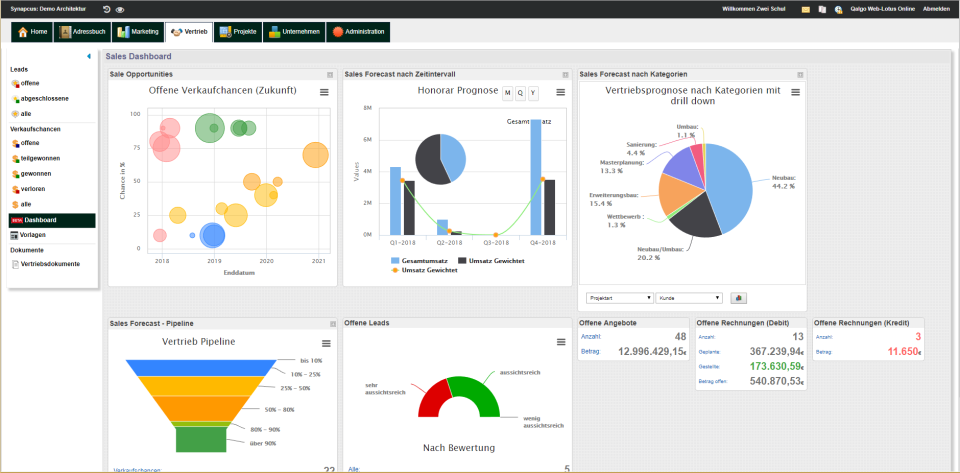Image resolution: width=960 pixels, height=473 pixels.
Task: Toggle the eye visibility icon in top bar
Action: coord(119,10)
